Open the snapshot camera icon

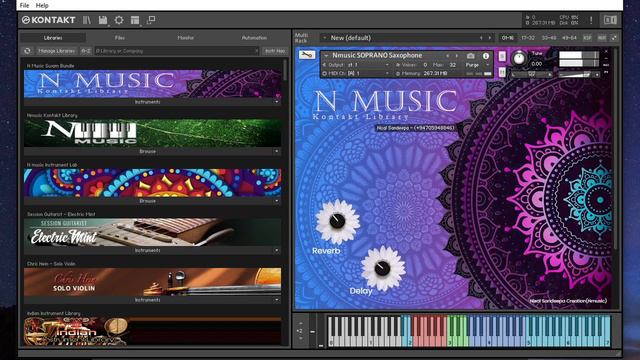pyautogui.click(x=471, y=56)
